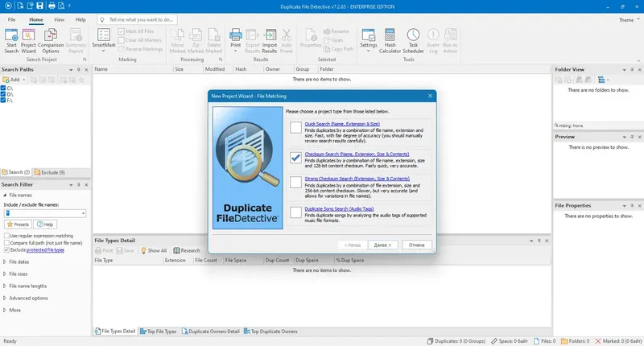This screenshot has width=644, height=346.
Task: Click the Auto Prune icon
Action: pos(287,41)
